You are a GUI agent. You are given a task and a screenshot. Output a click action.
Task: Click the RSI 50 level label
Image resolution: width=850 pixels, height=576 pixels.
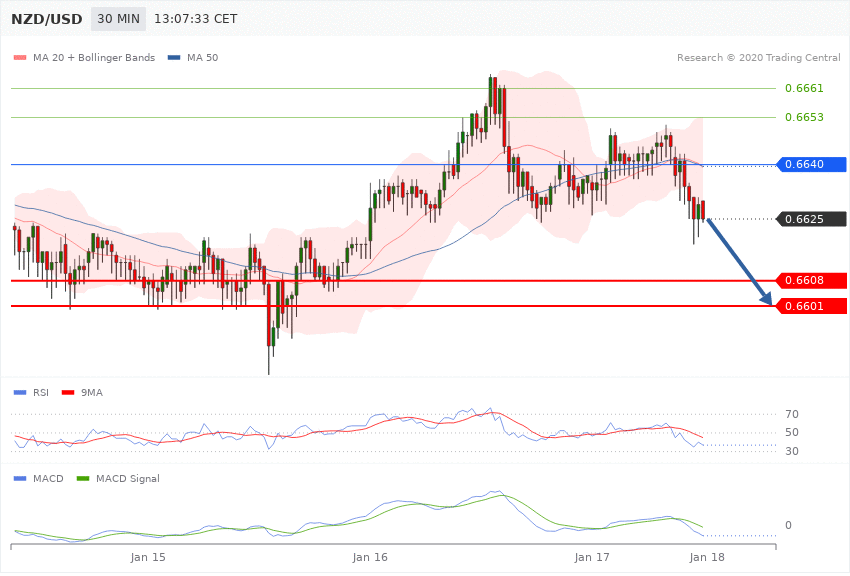point(791,432)
